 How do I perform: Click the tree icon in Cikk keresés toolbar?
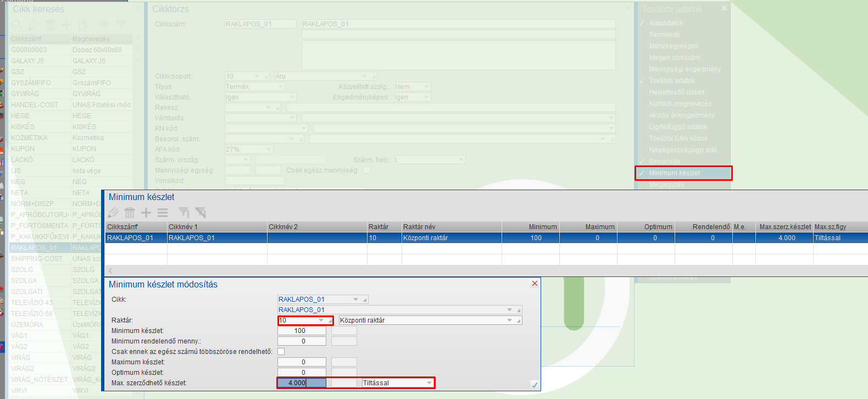click(104, 25)
